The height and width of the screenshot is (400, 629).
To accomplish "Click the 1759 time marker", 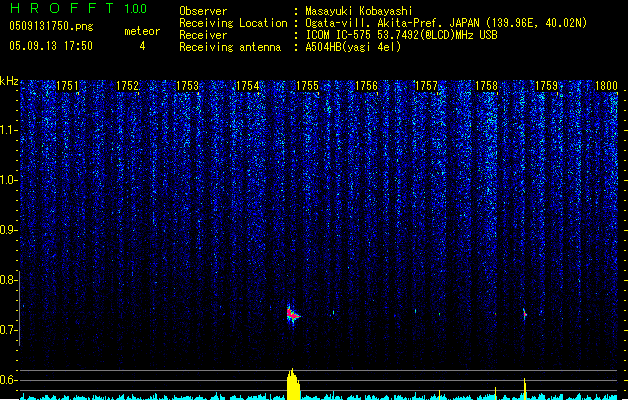I will (x=546, y=86).
